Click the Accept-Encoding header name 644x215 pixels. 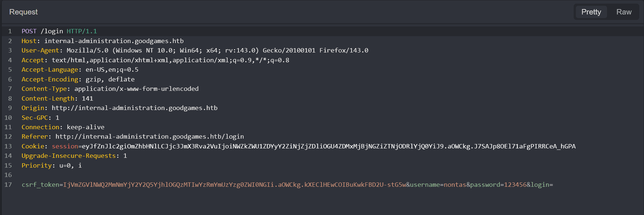[50, 79]
